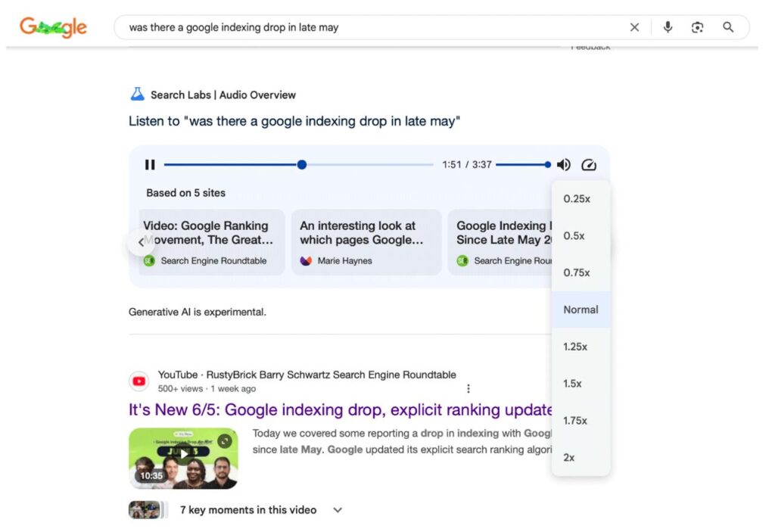Clear the search query with X
Image resolution: width=775 pixels, height=532 pixels.
click(635, 27)
